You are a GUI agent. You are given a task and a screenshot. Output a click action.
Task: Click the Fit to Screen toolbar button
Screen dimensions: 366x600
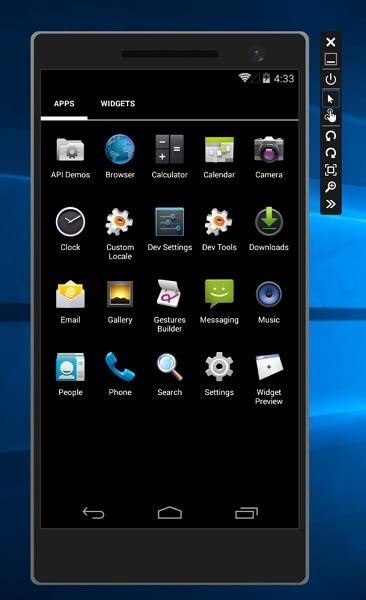(x=331, y=170)
